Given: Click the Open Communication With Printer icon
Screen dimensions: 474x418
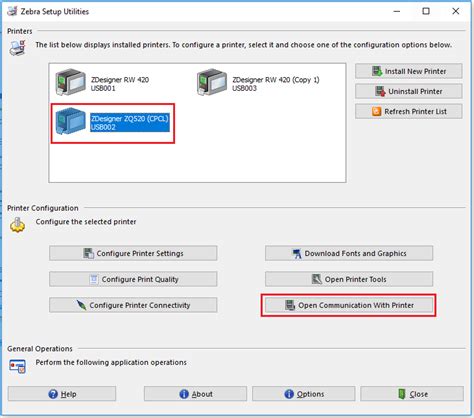Looking at the screenshot, I should pyautogui.click(x=290, y=305).
